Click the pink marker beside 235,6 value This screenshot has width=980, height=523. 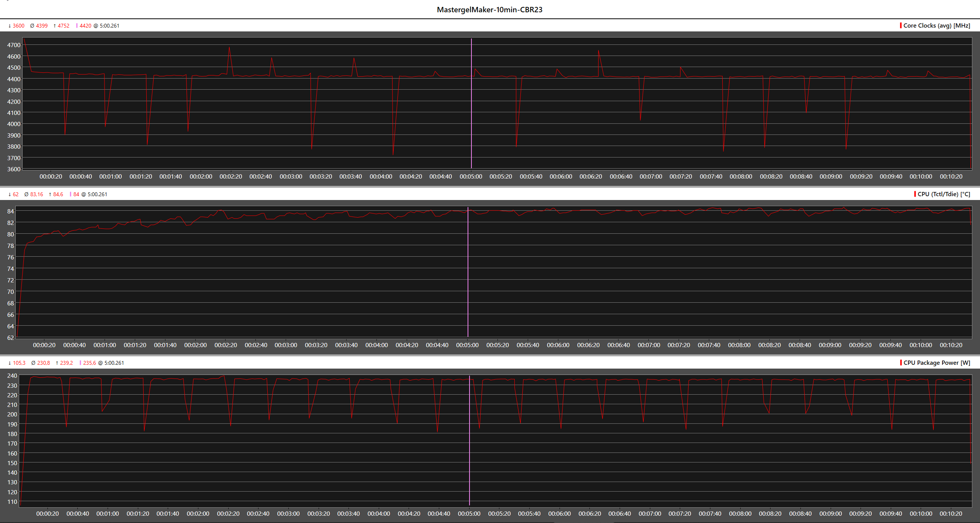[80, 363]
